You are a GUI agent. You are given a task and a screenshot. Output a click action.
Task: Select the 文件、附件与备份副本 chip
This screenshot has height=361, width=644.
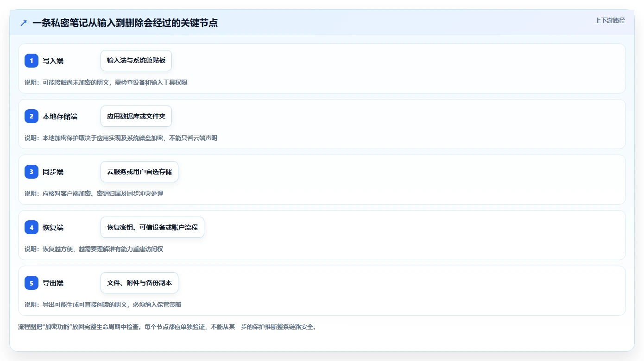[x=139, y=283]
